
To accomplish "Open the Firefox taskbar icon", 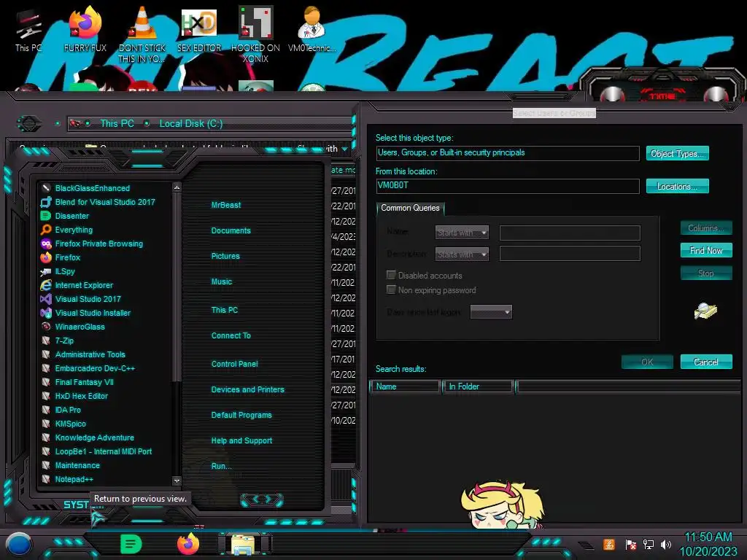I will coord(188,544).
